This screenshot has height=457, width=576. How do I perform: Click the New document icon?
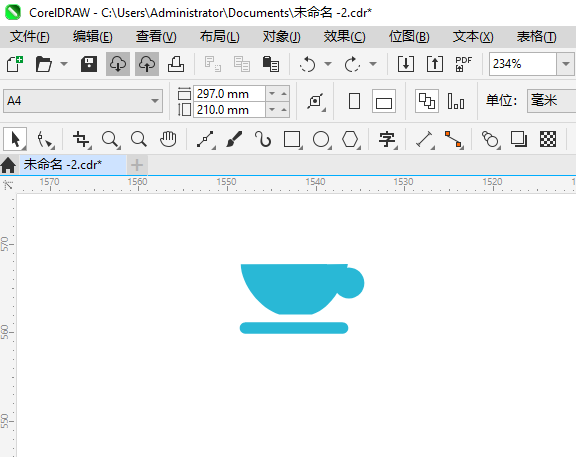tap(15, 64)
